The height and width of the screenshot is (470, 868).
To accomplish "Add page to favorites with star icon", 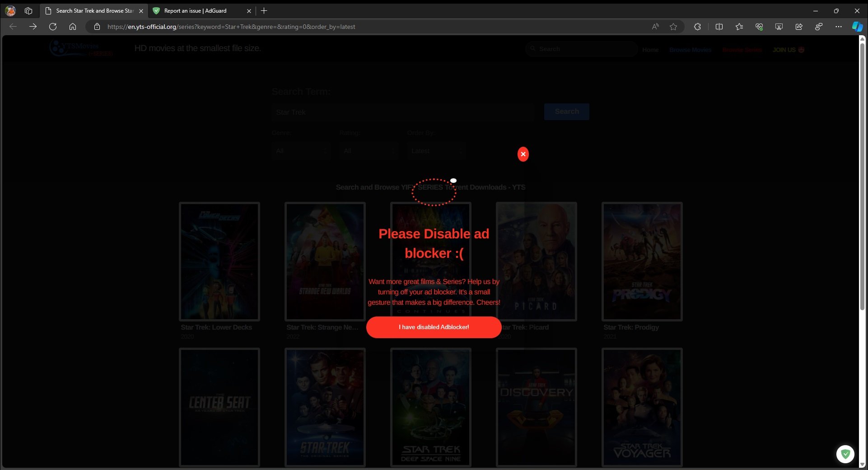I will (x=673, y=27).
